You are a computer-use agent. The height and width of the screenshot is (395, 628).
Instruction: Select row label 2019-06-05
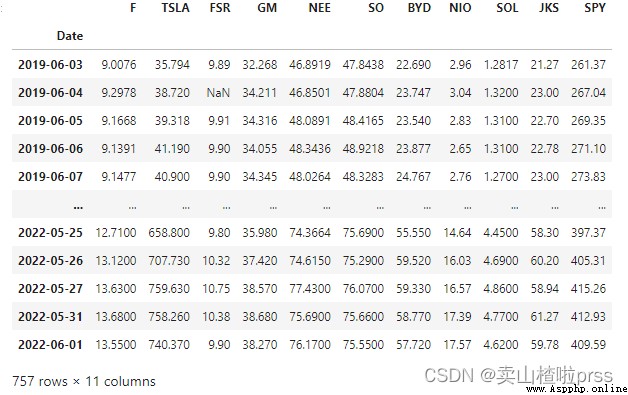click(50, 121)
